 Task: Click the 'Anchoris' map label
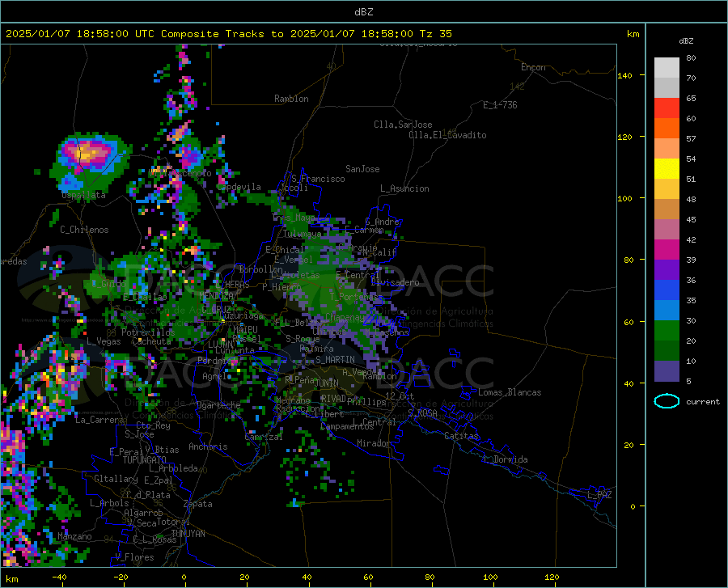[x=208, y=446]
